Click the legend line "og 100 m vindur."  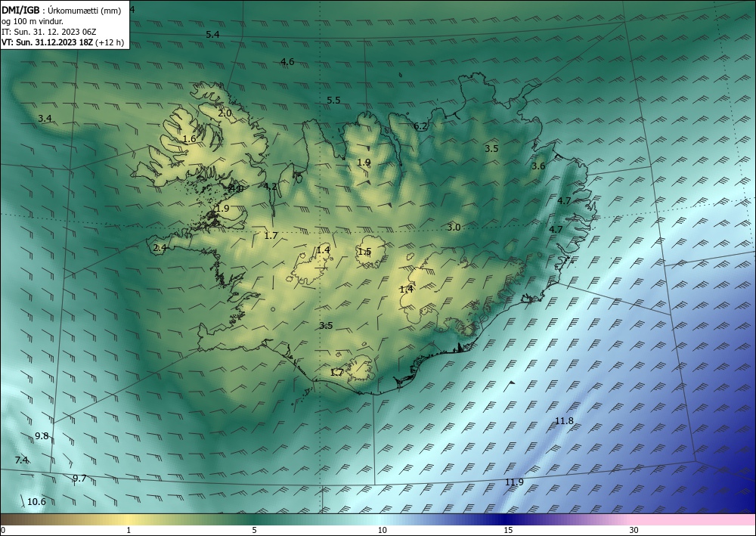pyautogui.click(x=33, y=22)
